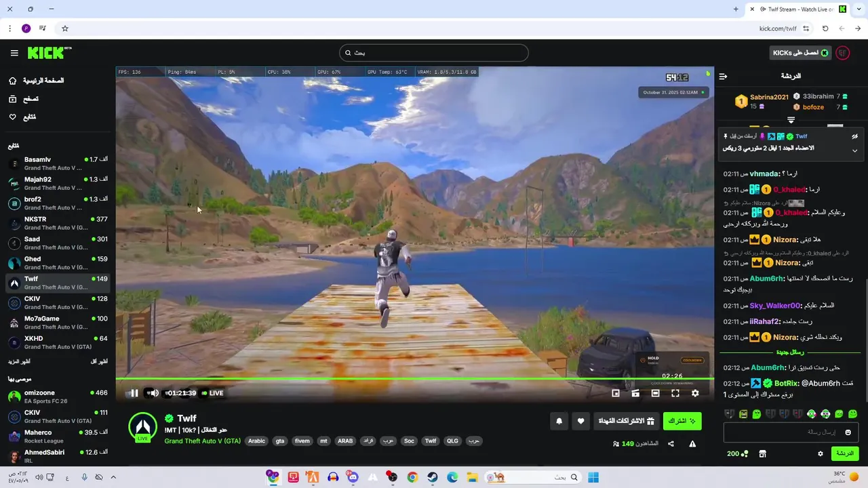Open the Following heart icon in the sidebar
Image resolution: width=868 pixels, height=488 pixels.
click(x=12, y=117)
